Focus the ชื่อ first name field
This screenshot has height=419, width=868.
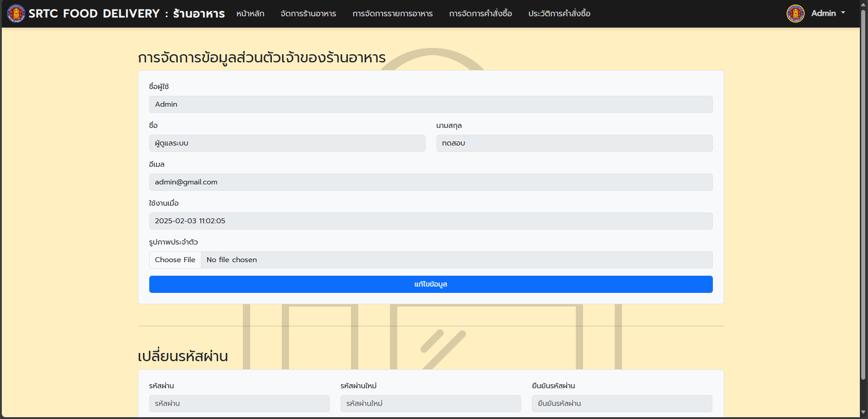[287, 143]
